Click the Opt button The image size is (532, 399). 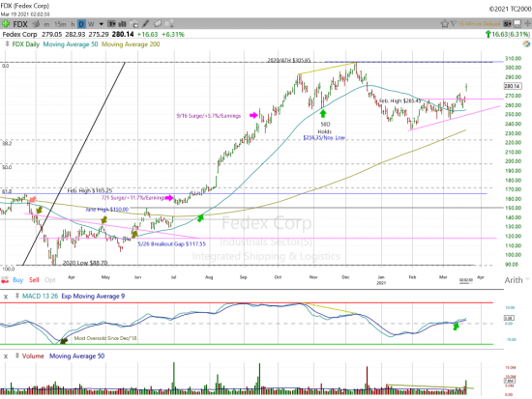coord(50,280)
